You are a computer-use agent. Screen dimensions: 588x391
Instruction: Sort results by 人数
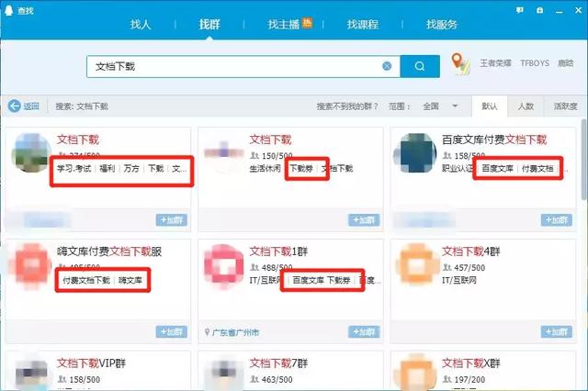click(x=525, y=106)
